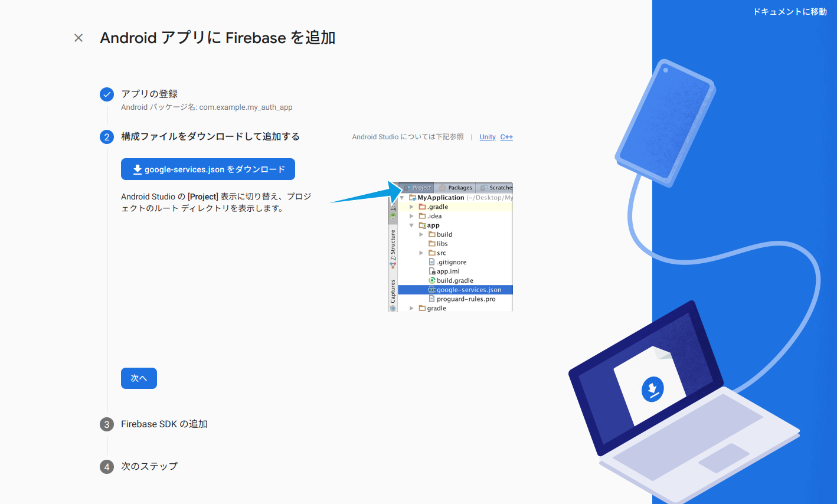Click the package name com.example.my_auth_app text
Image resolution: width=837 pixels, height=504 pixels.
(246, 107)
